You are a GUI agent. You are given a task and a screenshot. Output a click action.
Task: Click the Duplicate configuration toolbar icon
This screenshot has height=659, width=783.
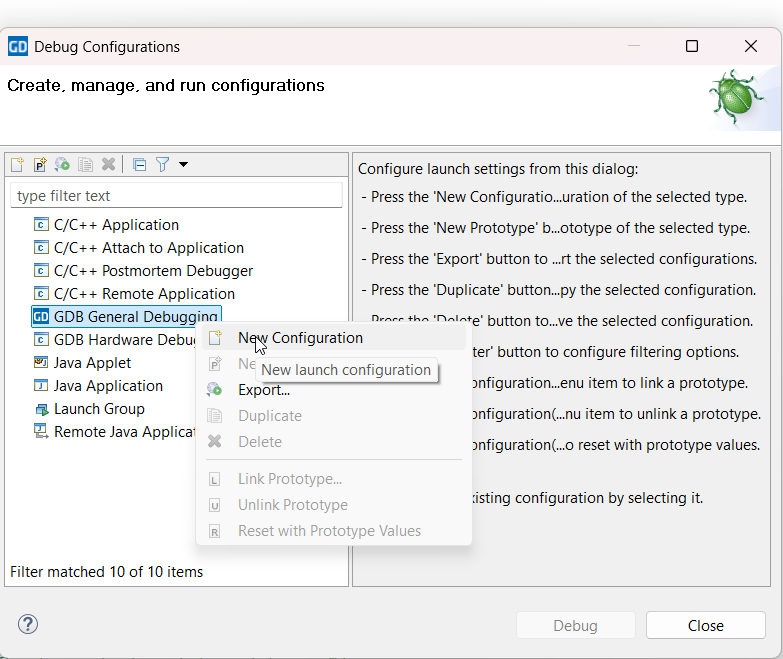[x=86, y=165]
